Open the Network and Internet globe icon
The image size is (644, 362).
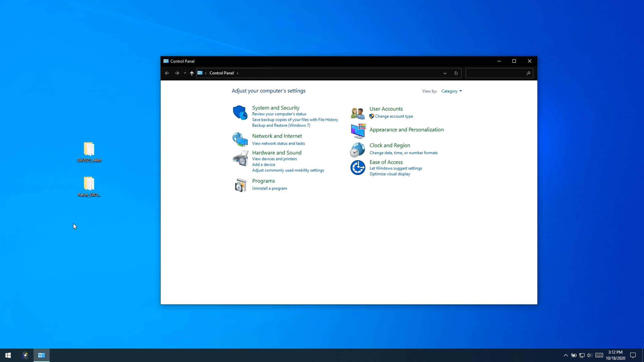240,139
